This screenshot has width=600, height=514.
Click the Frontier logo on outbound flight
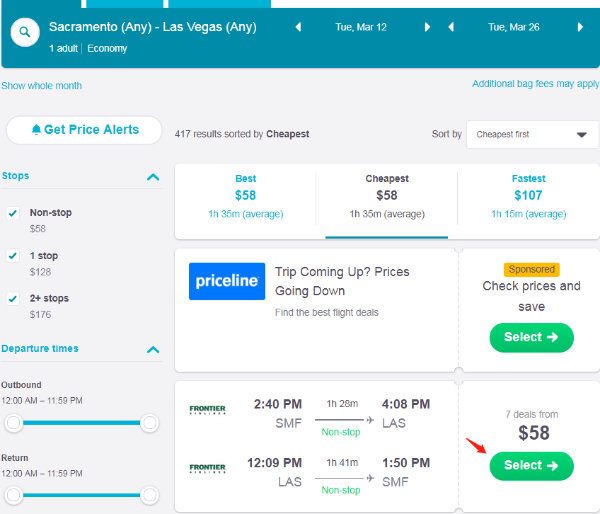[x=207, y=410]
